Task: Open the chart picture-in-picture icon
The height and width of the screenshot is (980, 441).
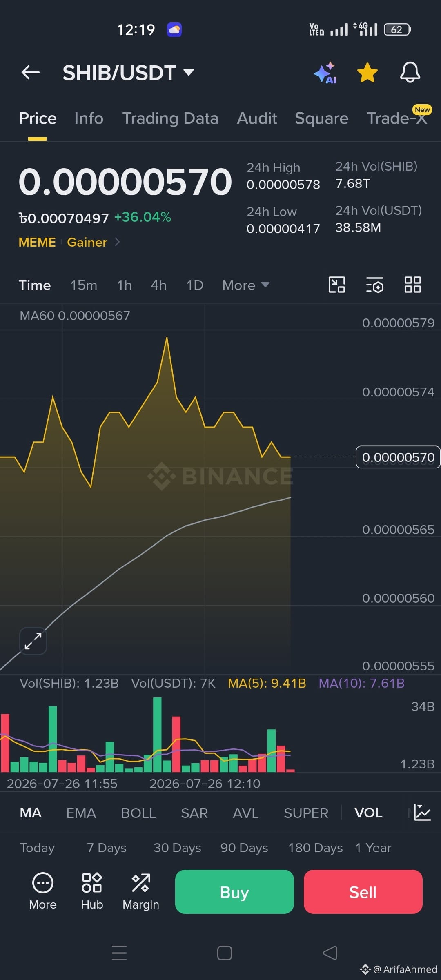Action: click(337, 285)
